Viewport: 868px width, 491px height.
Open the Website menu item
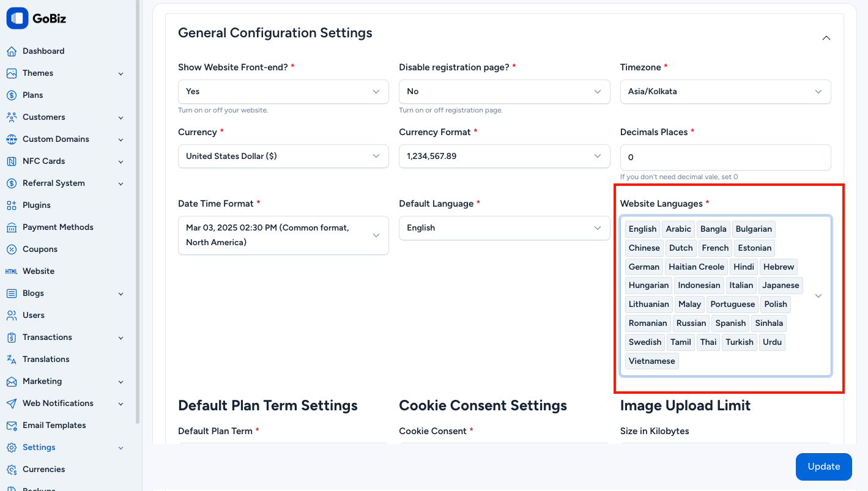[39, 271]
